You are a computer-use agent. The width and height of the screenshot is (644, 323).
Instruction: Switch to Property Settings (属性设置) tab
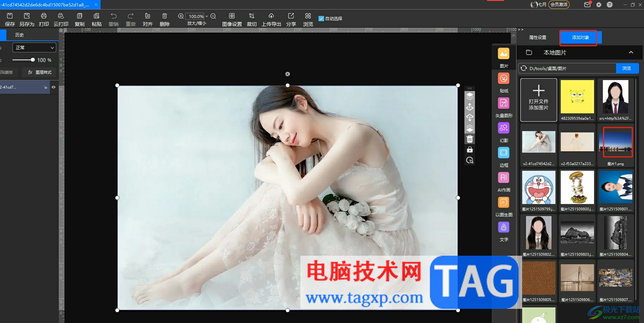click(537, 38)
